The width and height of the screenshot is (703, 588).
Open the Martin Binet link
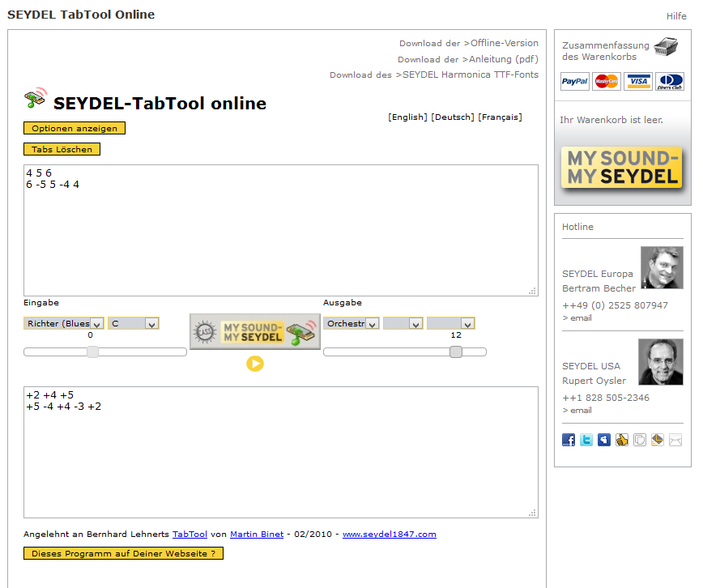click(x=257, y=535)
